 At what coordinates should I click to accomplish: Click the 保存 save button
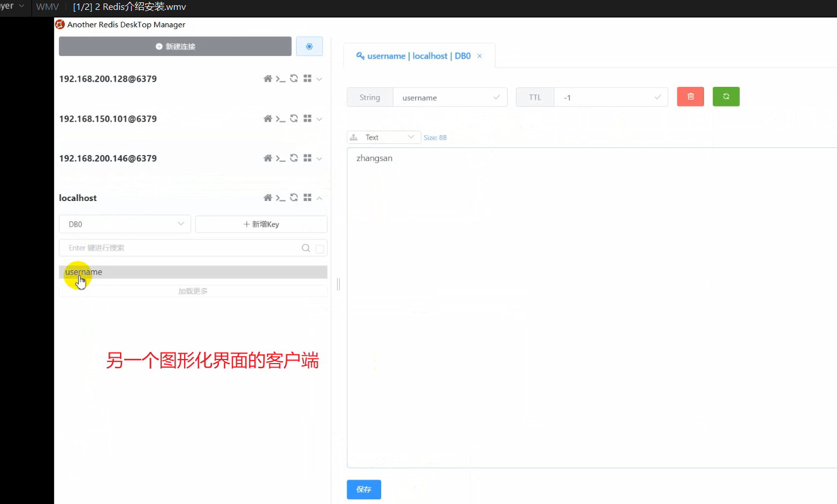(364, 489)
